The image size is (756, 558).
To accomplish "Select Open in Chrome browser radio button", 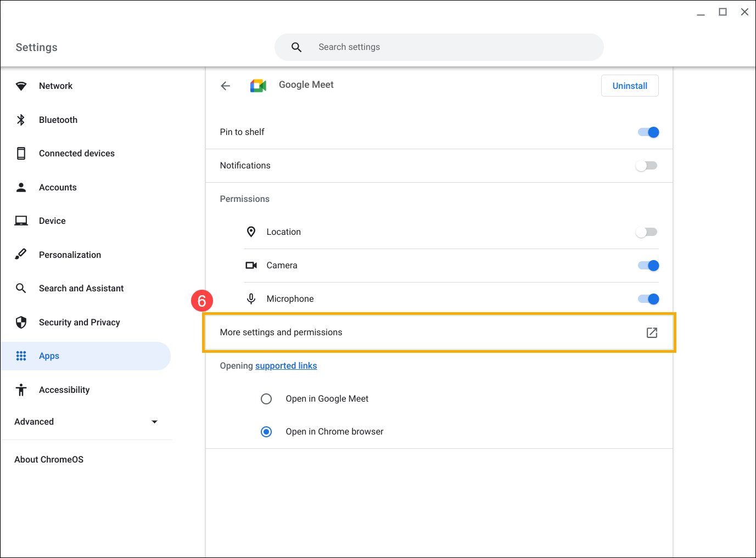I will click(266, 432).
